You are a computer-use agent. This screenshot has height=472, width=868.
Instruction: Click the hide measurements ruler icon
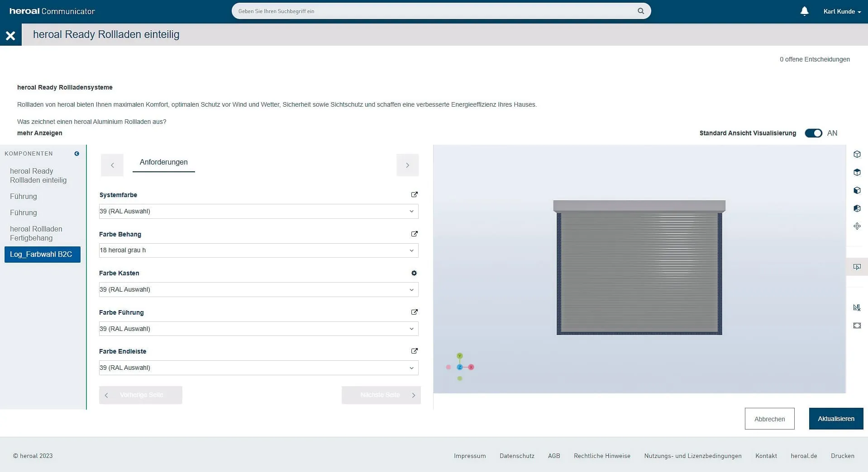[857, 307]
